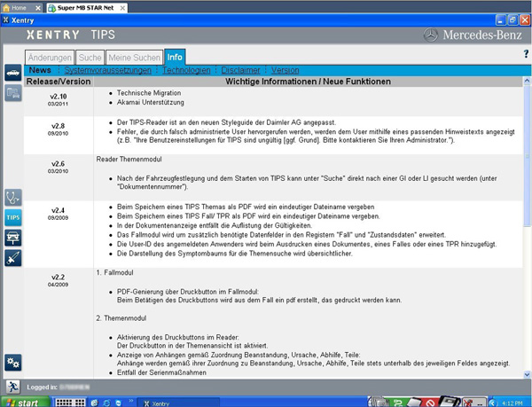Open the Technologien link
This screenshot has width=532, height=407.
(186, 70)
